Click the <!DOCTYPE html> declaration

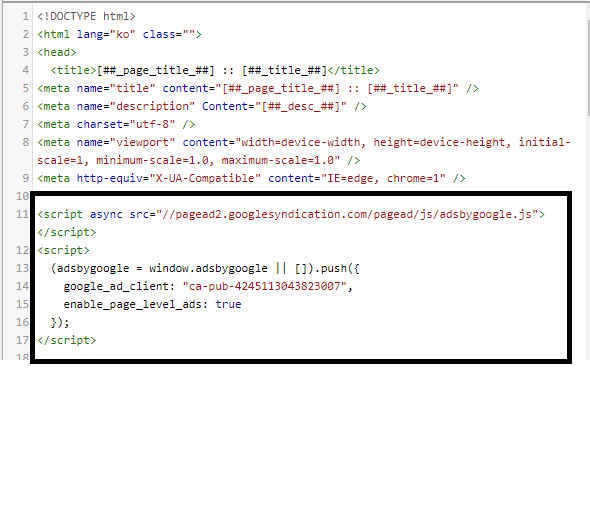coord(86,17)
